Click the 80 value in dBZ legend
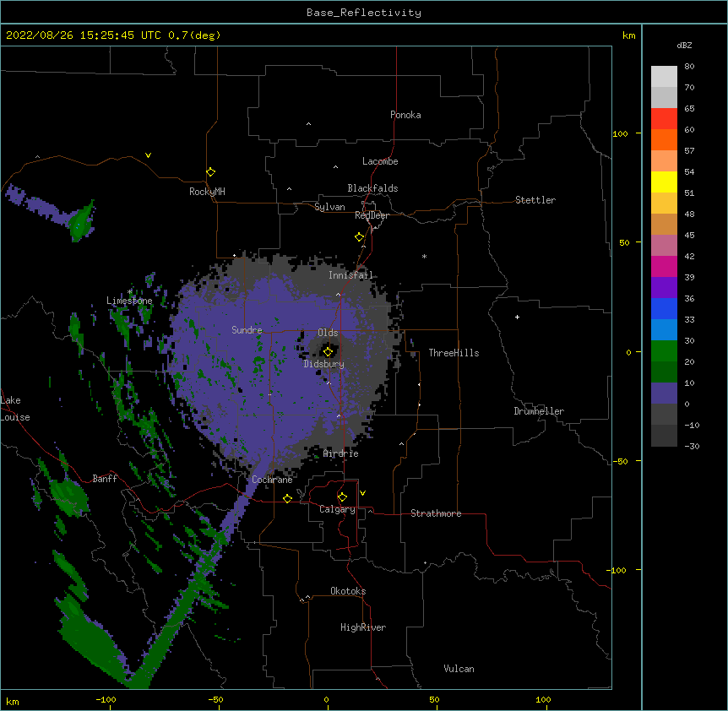The width and height of the screenshot is (728, 711). (x=689, y=67)
